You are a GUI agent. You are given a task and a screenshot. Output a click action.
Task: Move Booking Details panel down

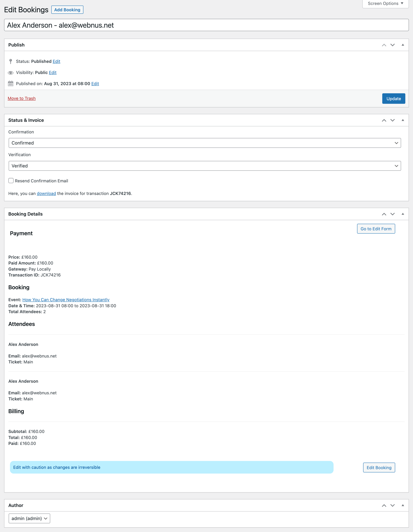click(x=392, y=214)
